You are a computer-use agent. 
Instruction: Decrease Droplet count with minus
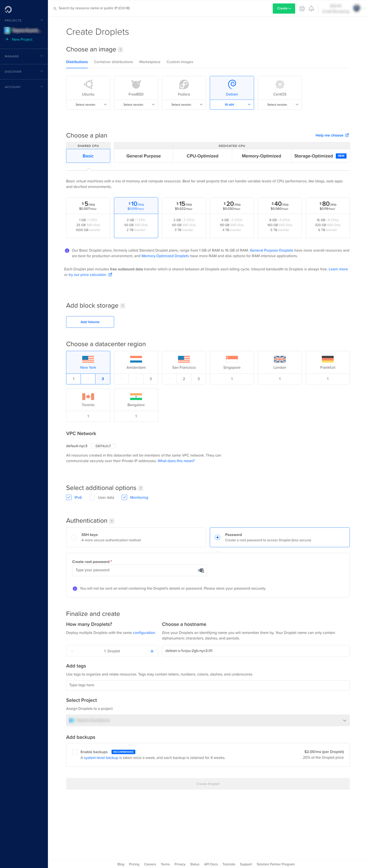pyautogui.click(x=72, y=651)
